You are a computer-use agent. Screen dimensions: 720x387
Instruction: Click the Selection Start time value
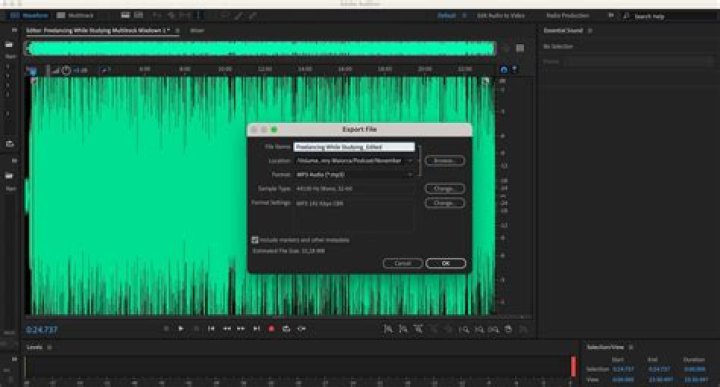[x=623, y=369]
